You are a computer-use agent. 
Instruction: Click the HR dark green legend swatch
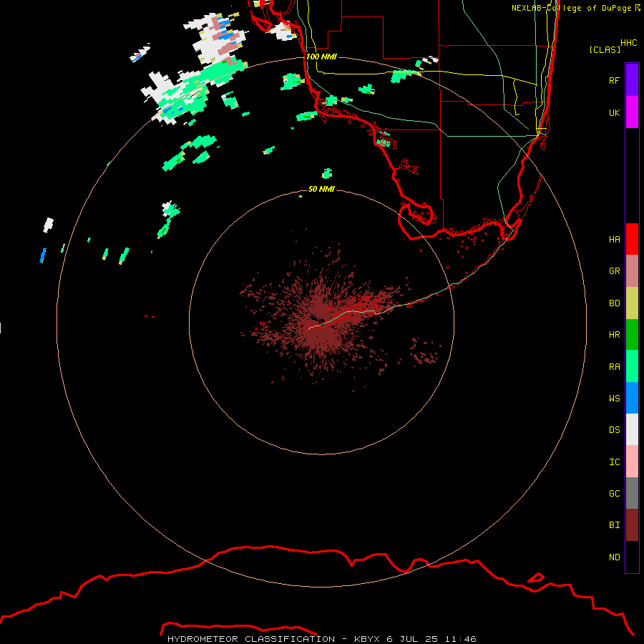(x=632, y=335)
